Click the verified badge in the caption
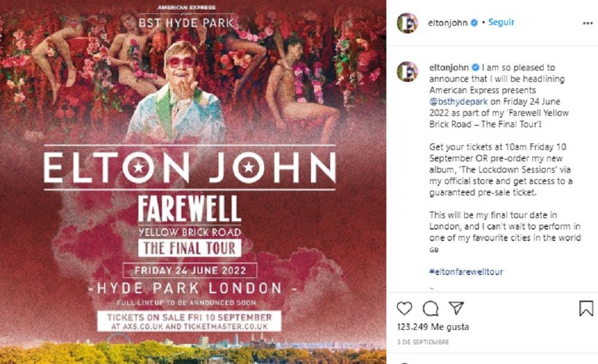The height and width of the screenshot is (364, 598). pyautogui.click(x=475, y=68)
